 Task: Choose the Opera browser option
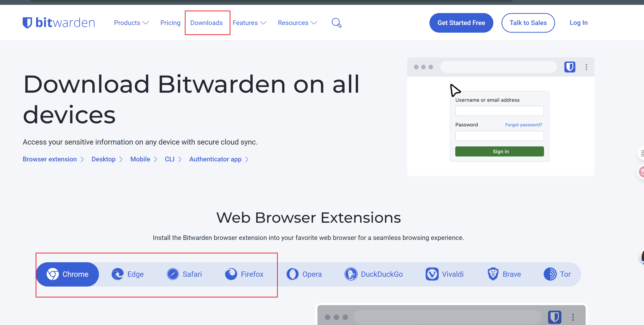point(304,274)
